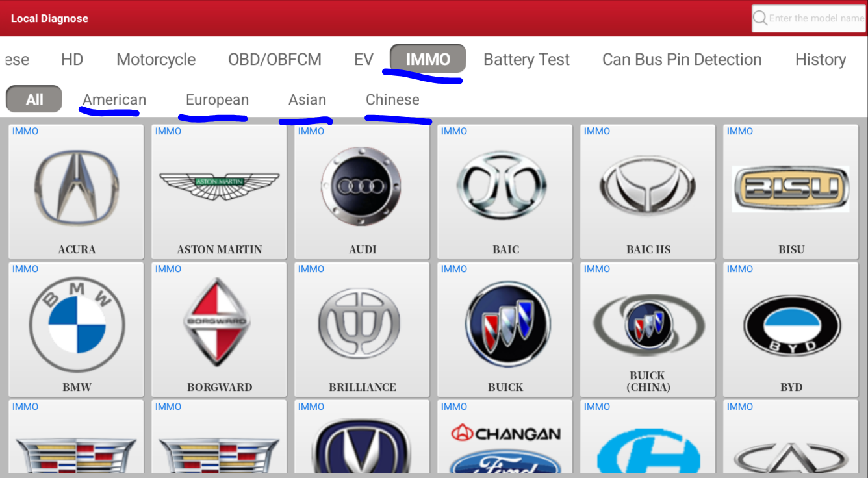Open the BMW immobilizer functions
The height and width of the screenshot is (478, 868).
click(x=76, y=328)
